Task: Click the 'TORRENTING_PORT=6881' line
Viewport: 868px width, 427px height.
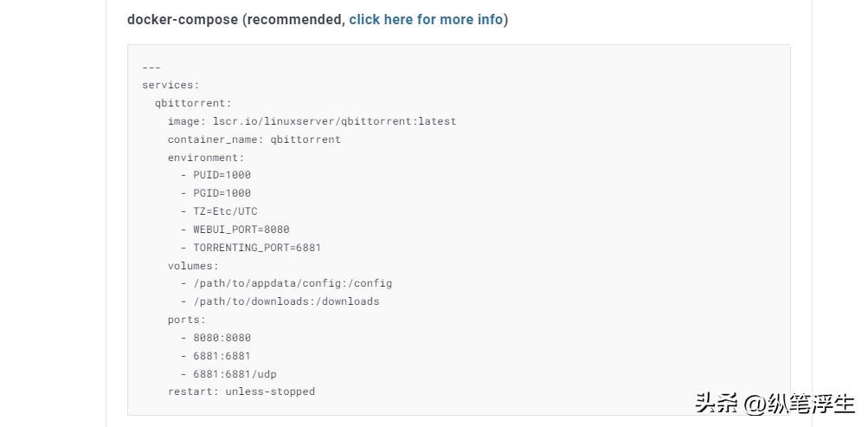Action: pos(256,248)
